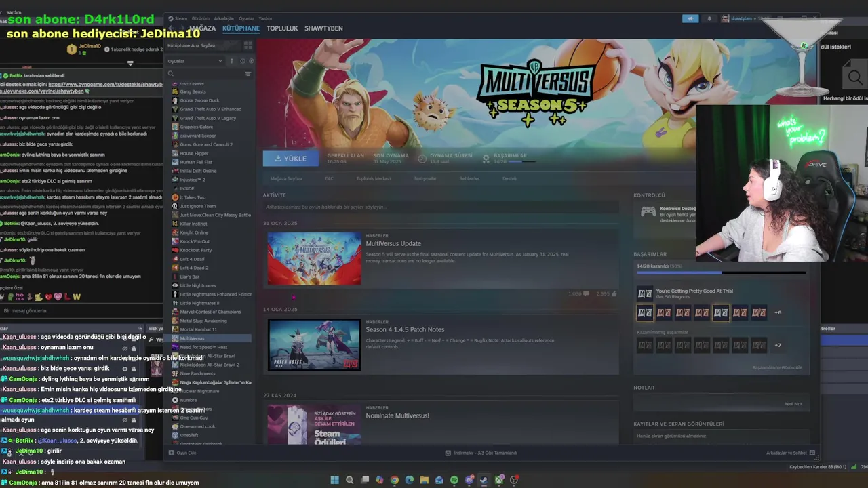868x488 pixels.
Task: Open Arkadaşlar ve Sohbet panel
Action: click(x=790, y=453)
